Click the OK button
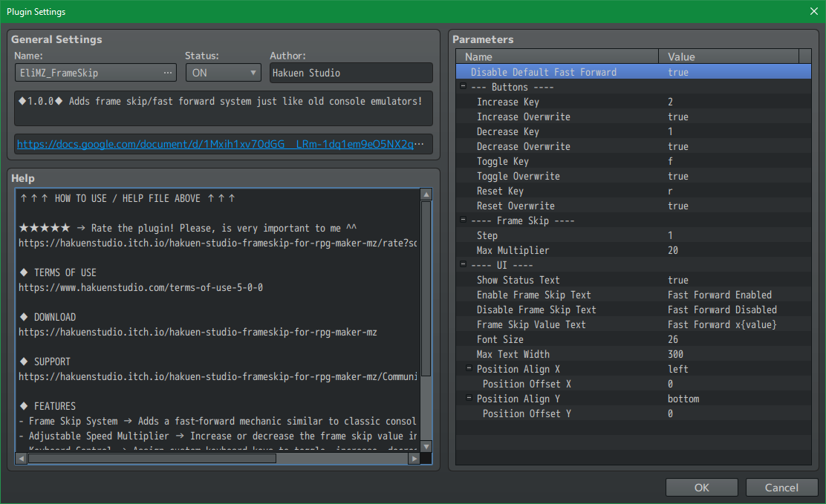This screenshot has width=826, height=504. coord(702,488)
